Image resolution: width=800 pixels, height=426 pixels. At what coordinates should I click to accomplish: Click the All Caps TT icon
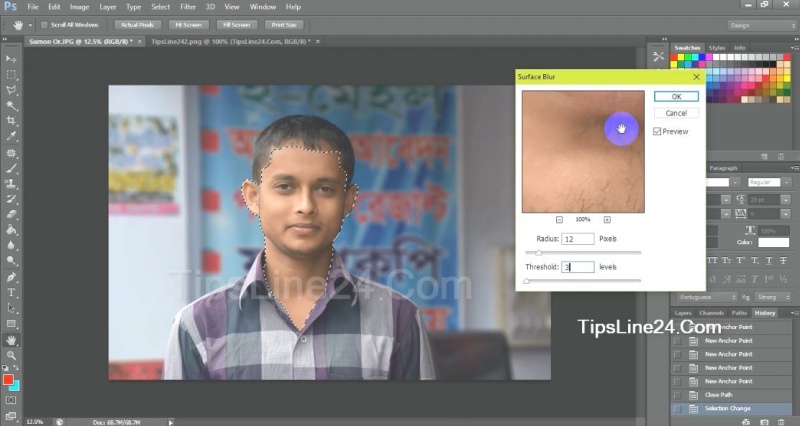[x=712, y=260]
